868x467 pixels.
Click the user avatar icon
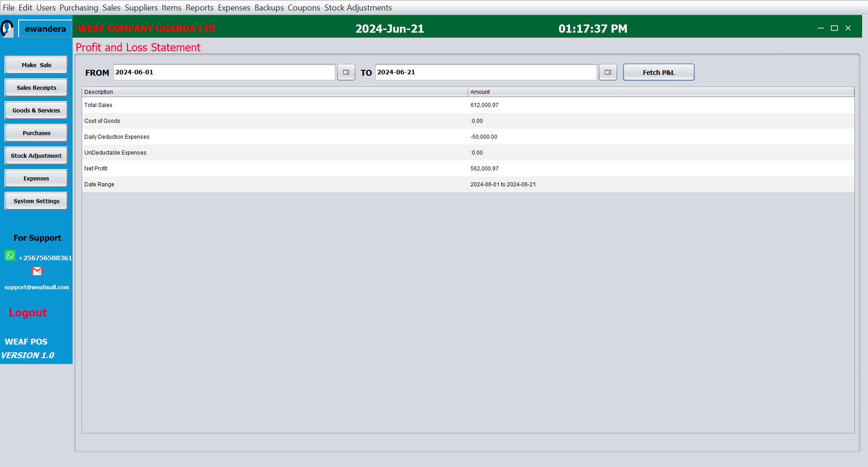(8, 29)
